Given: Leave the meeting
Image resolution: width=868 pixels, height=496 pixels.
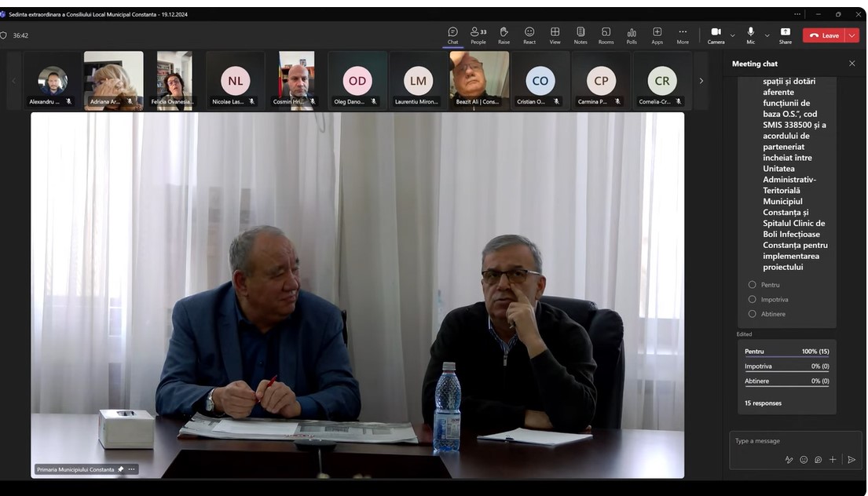Looking at the screenshot, I should pyautogui.click(x=824, y=35).
